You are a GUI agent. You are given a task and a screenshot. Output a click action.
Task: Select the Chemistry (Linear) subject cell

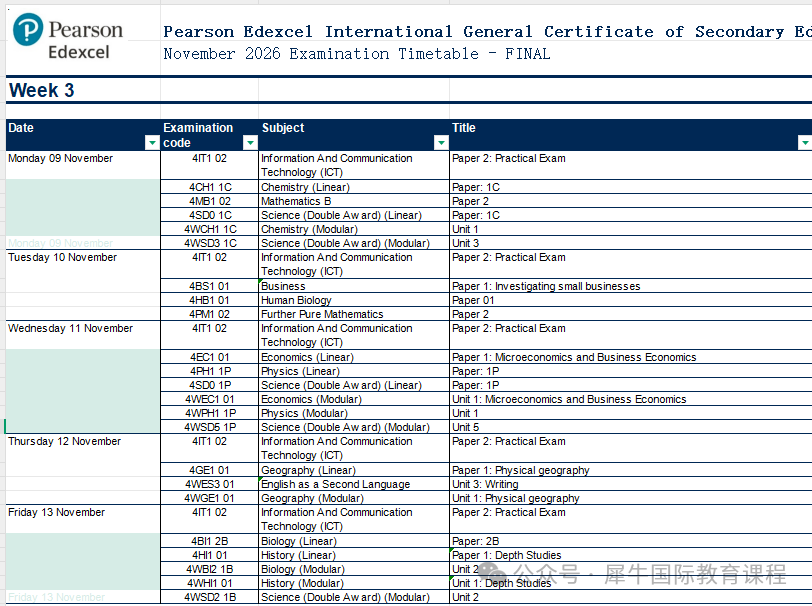[x=354, y=187]
